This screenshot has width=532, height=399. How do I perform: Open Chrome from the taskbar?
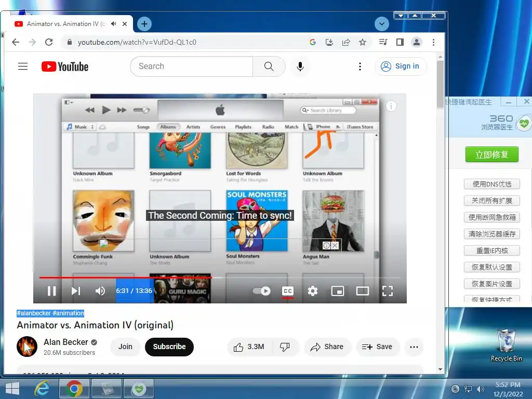[x=74, y=388]
